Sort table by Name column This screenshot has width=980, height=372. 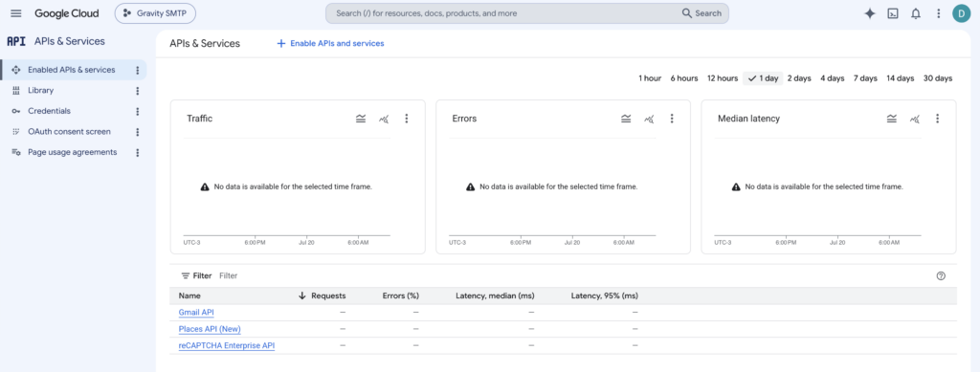pyautogui.click(x=189, y=295)
